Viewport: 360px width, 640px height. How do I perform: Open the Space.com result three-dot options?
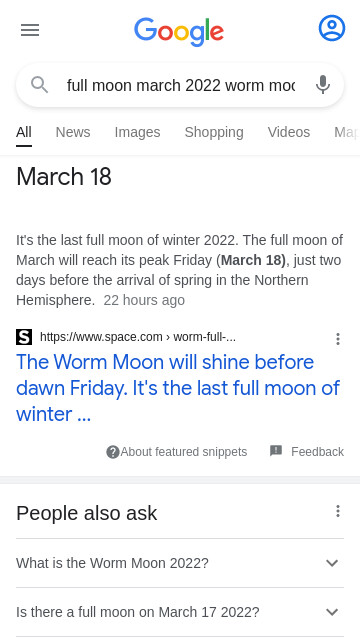point(338,339)
